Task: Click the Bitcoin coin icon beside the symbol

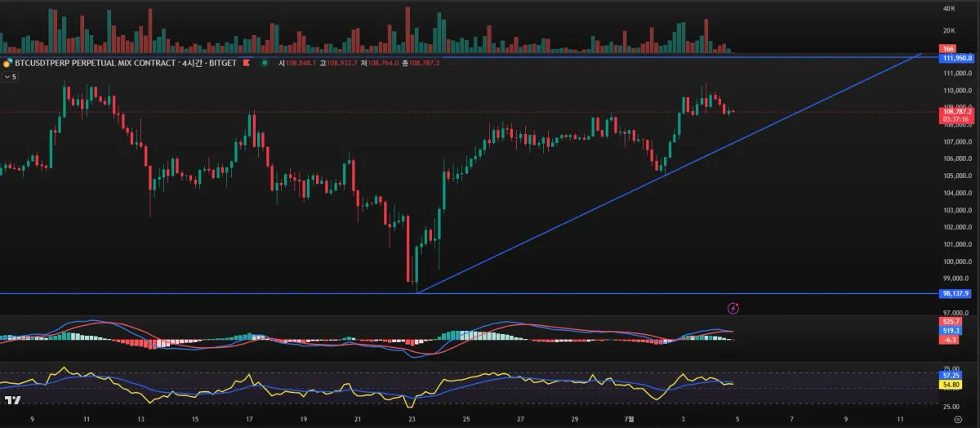Action: [x=7, y=63]
